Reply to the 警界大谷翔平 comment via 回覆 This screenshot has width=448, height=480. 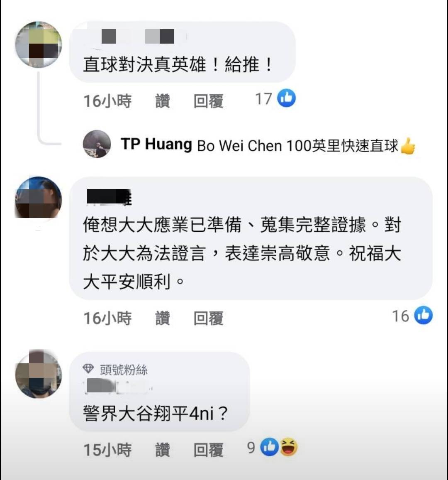tap(208, 450)
